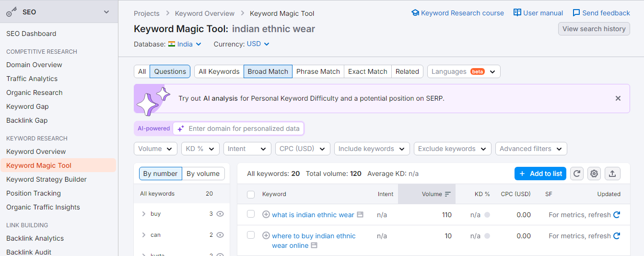The image size is (644, 256).
Task: Check the 'what is indian ethnic wear' row
Action: click(251, 214)
